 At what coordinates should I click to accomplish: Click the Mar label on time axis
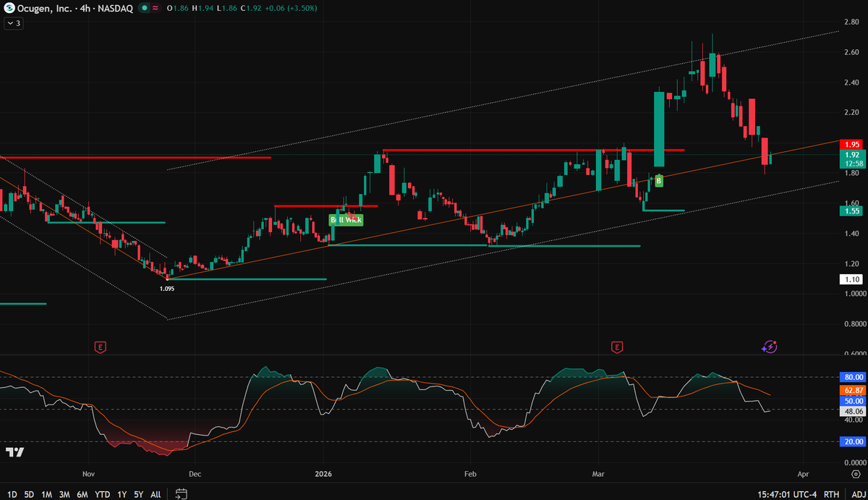[x=598, y=473]
